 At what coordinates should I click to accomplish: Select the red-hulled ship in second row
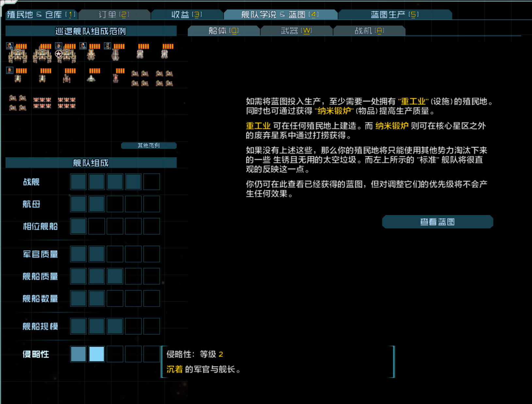click(x=116, y=78)
